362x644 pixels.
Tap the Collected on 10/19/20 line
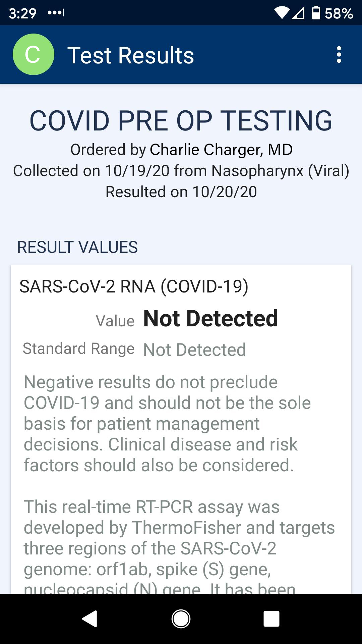tap(181, 171)
